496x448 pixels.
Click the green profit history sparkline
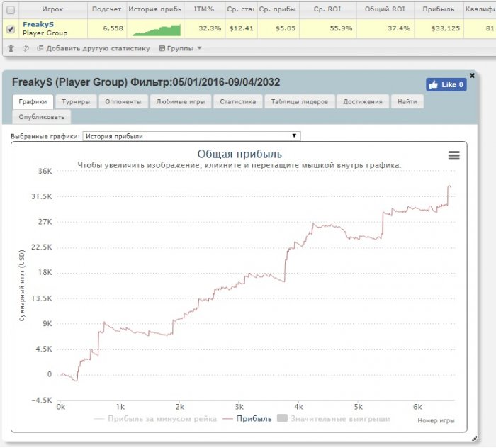[x=157, y=30]
